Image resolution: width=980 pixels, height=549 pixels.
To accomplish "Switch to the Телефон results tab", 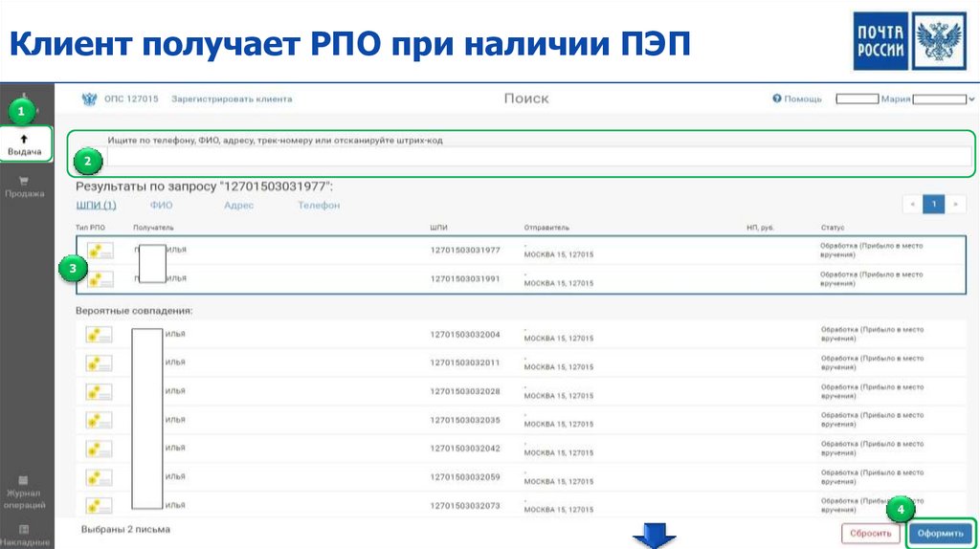I will (x=319, y=205).
